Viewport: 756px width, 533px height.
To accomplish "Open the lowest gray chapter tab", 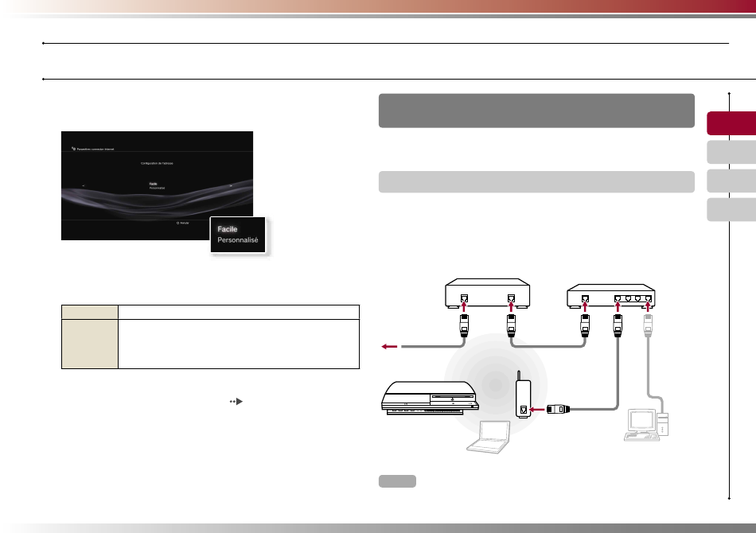I will pos(731,210).
